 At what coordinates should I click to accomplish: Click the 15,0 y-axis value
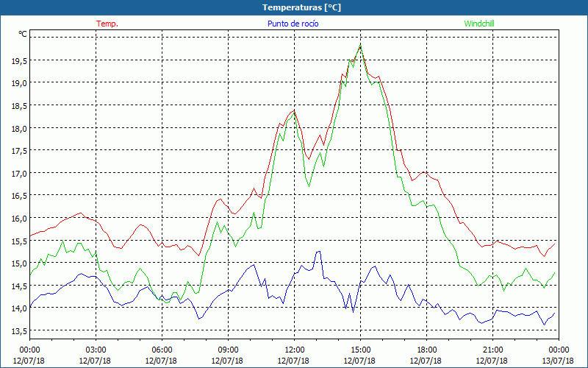coord(20,265)
